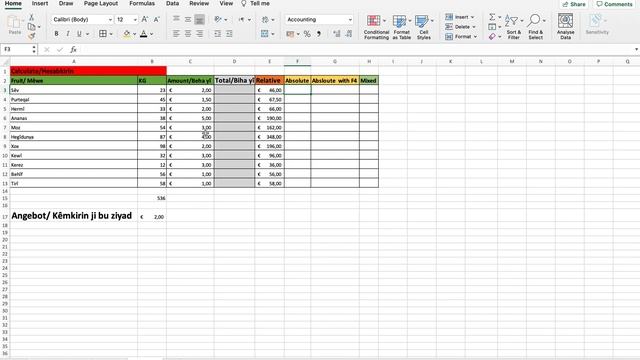Align text to top of cell
The width and height of the screenshot is (640, 360).
(176, 19)
